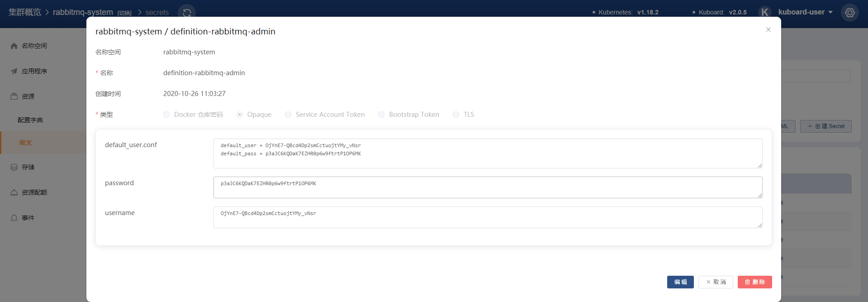The image size is (868, 302).
Task: Close the secret dialog with X
Action: [768, 29]
